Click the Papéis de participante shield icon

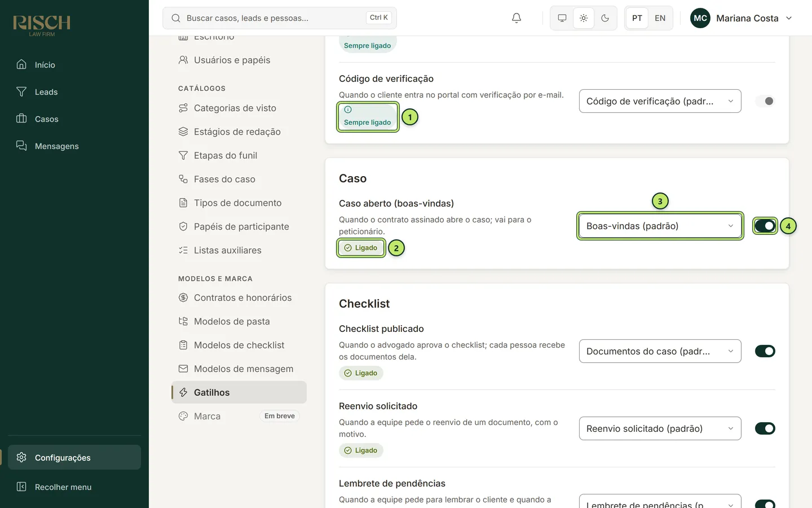183,226
